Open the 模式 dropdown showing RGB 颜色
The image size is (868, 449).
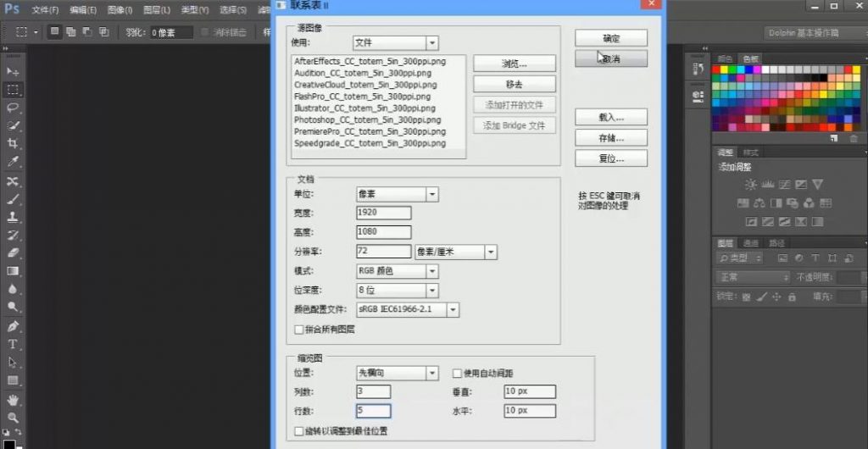(397, 271)
